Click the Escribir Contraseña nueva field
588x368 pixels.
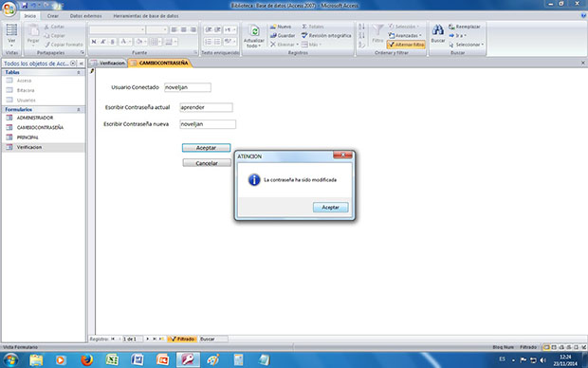pyautogui.click(x=208, y=124)
